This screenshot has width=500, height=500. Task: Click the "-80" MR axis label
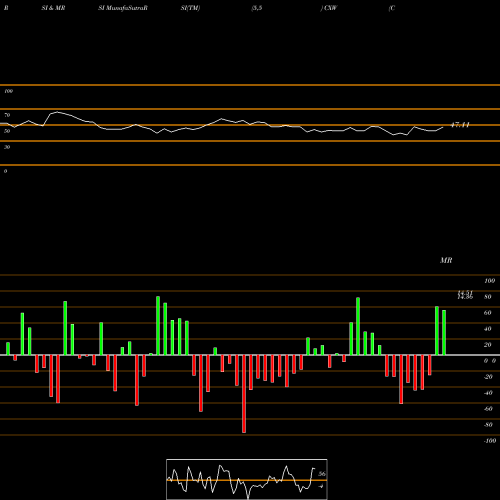coord(488,425)
